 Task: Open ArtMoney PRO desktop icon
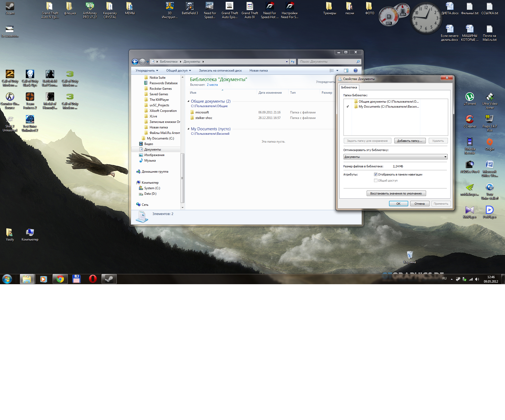[x=90, y=10]
